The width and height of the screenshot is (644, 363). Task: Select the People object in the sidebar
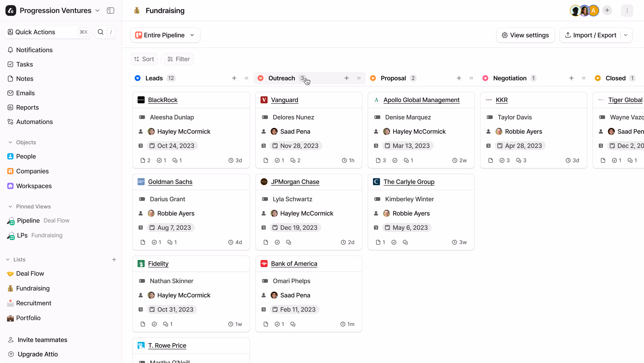coord(26,156)
